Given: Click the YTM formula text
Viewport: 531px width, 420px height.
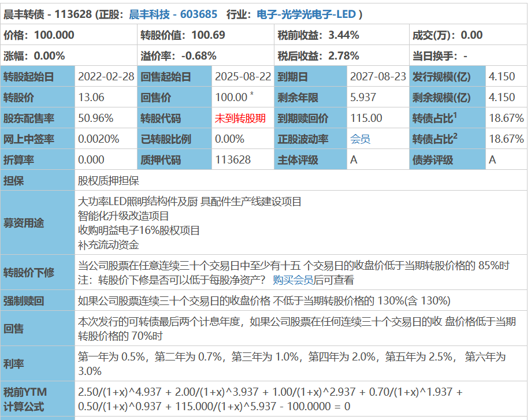Looking at the screenshot, I should coord(270,399).
